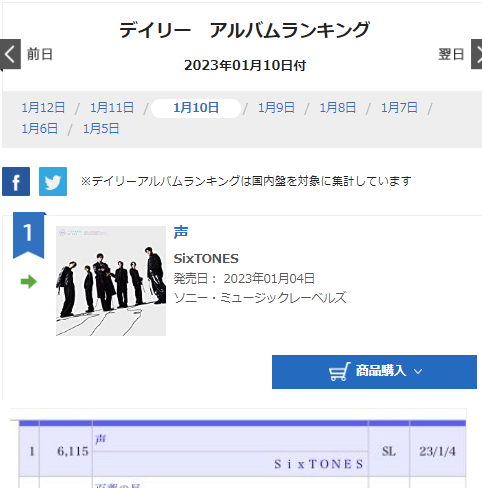This screenshot has width=482, height=488.
Task: Expand the 商品購入 dropdown chevron
Action: pyautogui.click(x=418, y=371)
